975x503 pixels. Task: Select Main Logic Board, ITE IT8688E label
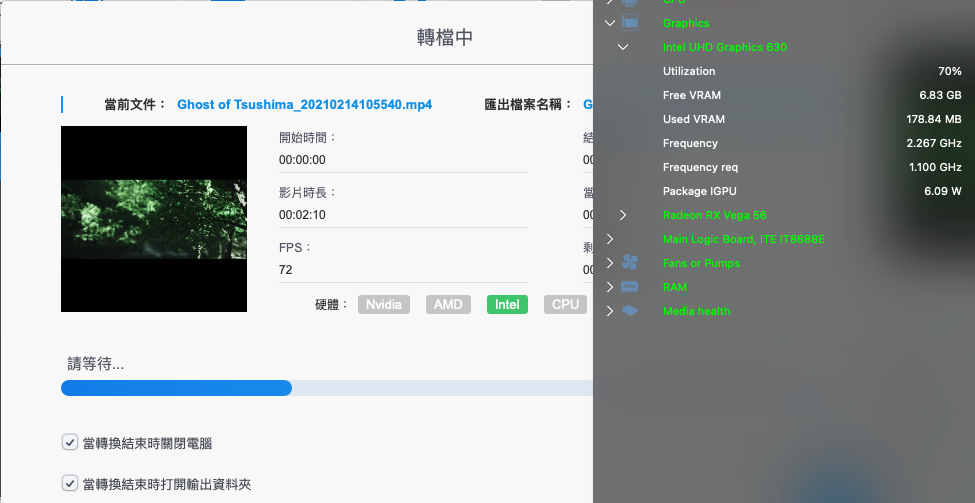(744, 239)
